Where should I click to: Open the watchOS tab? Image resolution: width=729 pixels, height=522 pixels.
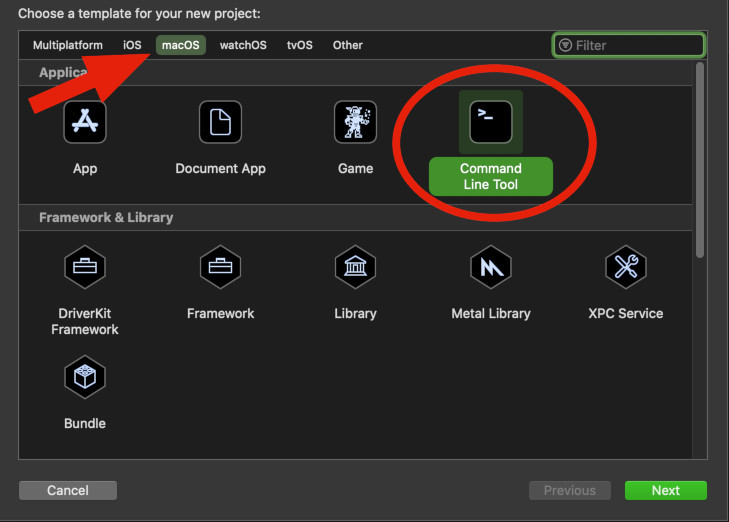pyautogui.click(x=243, y=45)
